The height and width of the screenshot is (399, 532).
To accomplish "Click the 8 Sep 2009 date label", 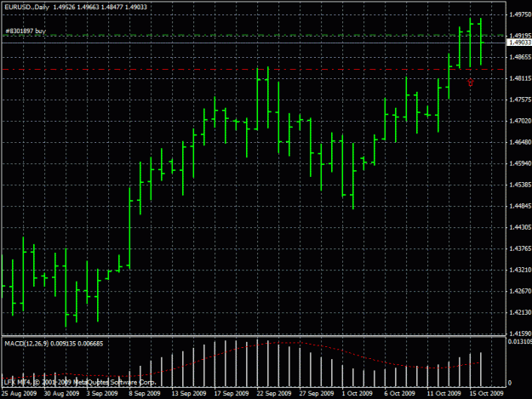I will tap(145, 394).
